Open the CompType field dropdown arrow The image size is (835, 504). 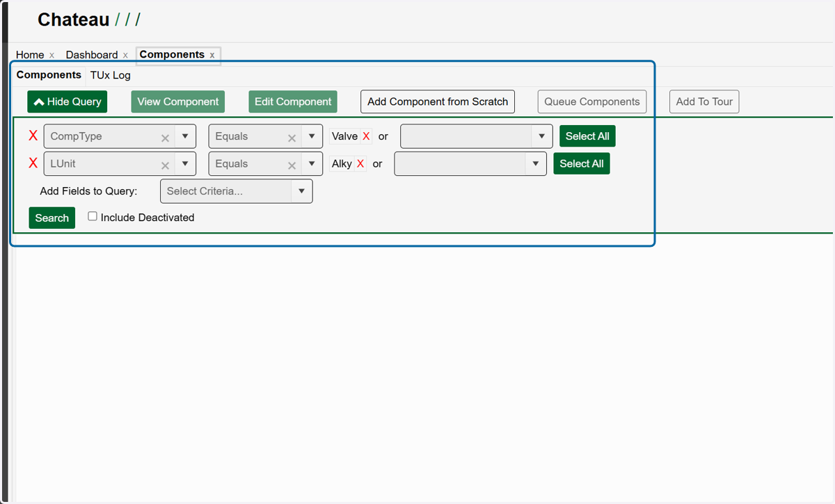185,136
